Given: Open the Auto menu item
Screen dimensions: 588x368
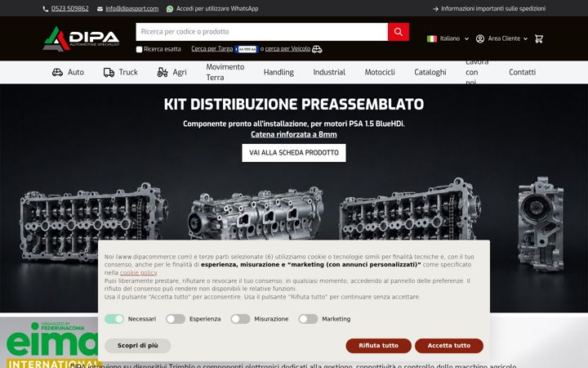Looking at the screenshot, I should point(68,72).
